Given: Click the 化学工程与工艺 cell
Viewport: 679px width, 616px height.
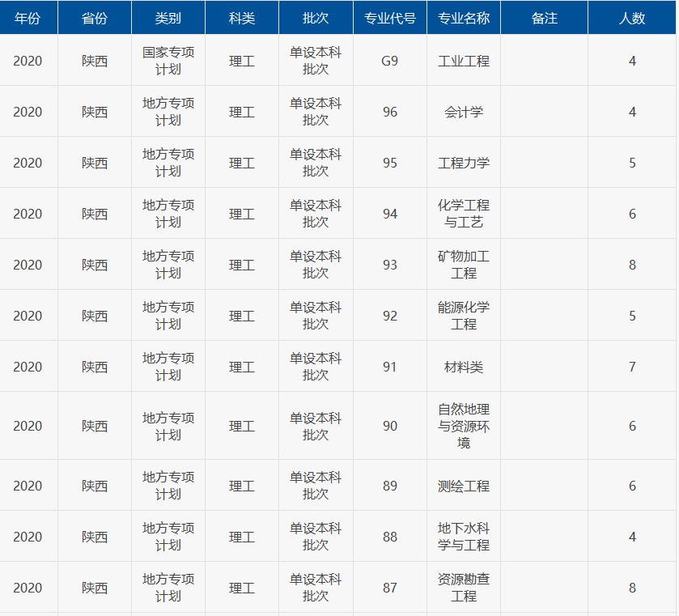Looking at the screenshot, I should (464, 214).
